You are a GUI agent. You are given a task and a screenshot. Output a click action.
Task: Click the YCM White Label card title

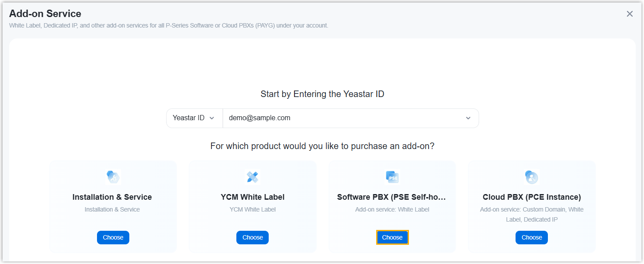coord(253,197)
